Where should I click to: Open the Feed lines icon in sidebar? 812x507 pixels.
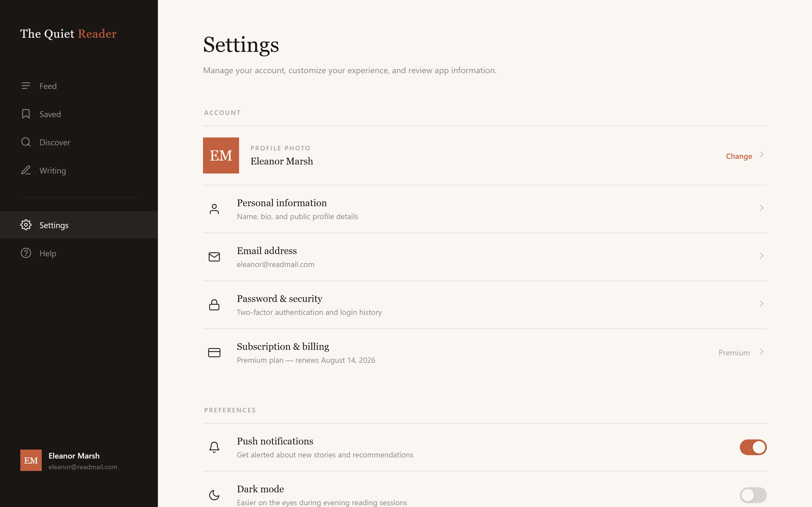tap(26, 86)
